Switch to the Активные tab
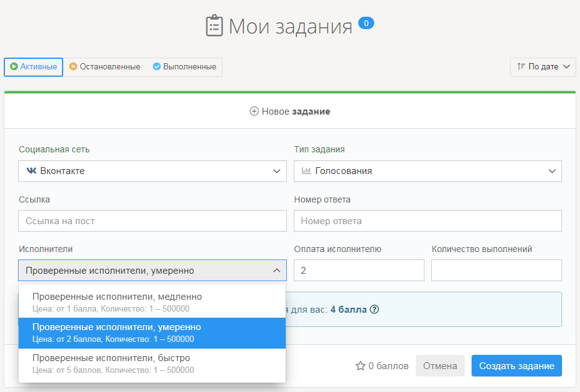Screen dimensions: 580x392 33,67
